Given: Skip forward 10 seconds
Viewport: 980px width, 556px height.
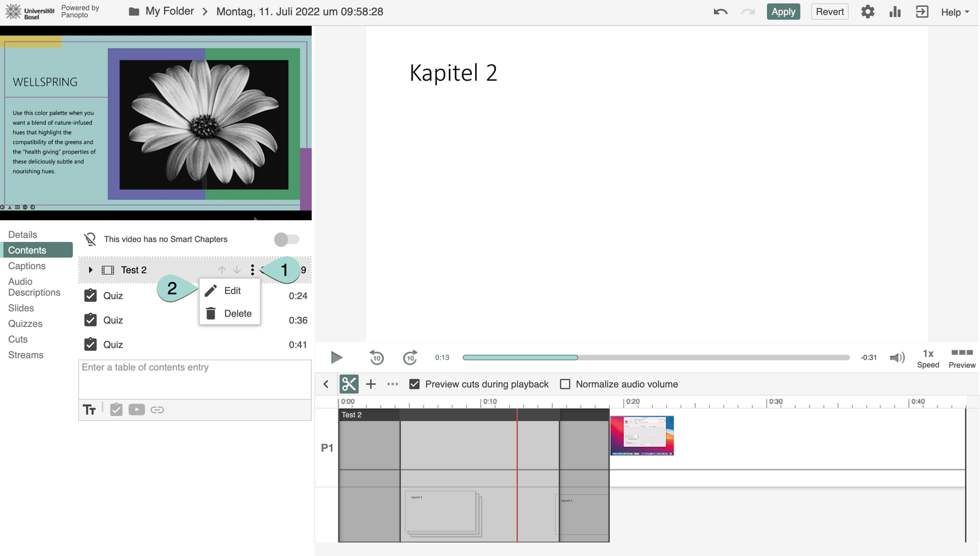Looking at the screenshot, I should [x=410, y=358].
